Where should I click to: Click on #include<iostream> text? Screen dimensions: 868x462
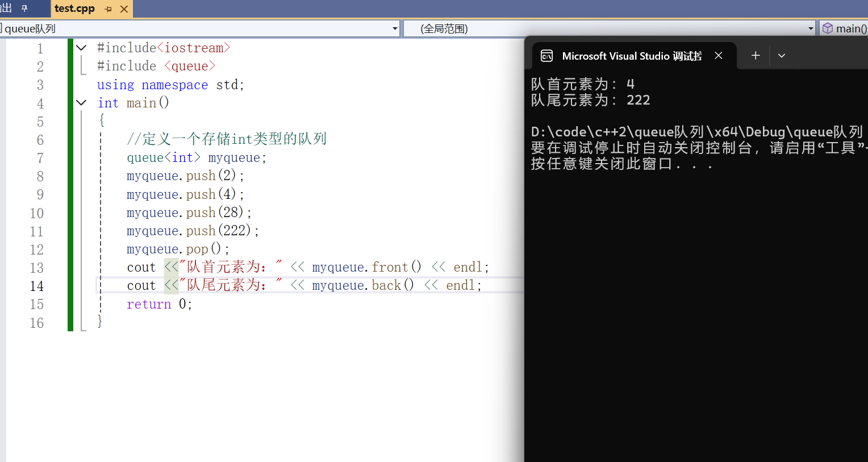click(x=164, y=48)
